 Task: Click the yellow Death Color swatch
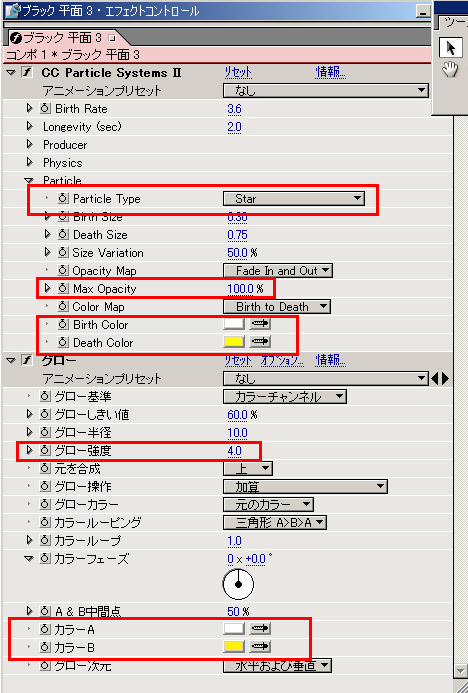(x=234, y=342)
